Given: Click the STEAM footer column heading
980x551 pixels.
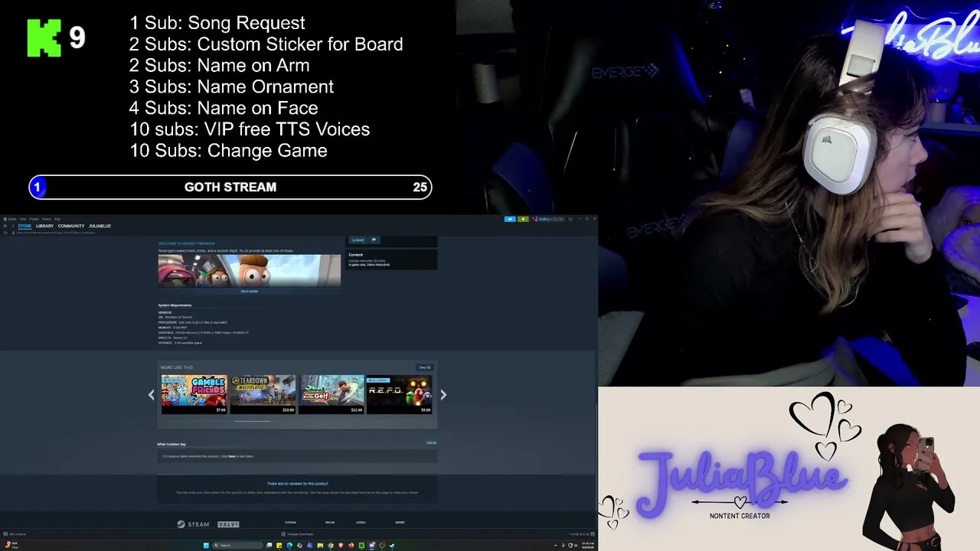Looking at the screenshot, I should coord(290,523).
